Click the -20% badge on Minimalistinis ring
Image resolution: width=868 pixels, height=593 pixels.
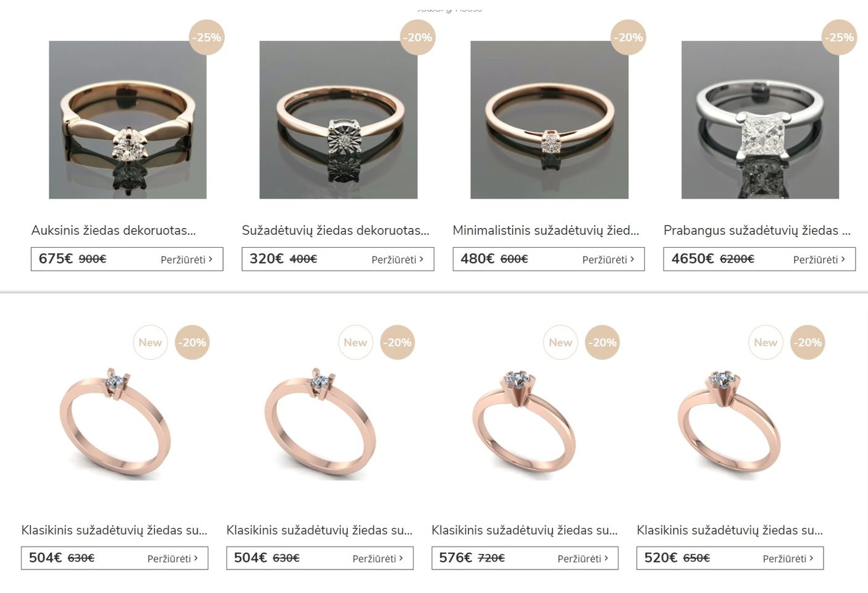coord(628,37)
